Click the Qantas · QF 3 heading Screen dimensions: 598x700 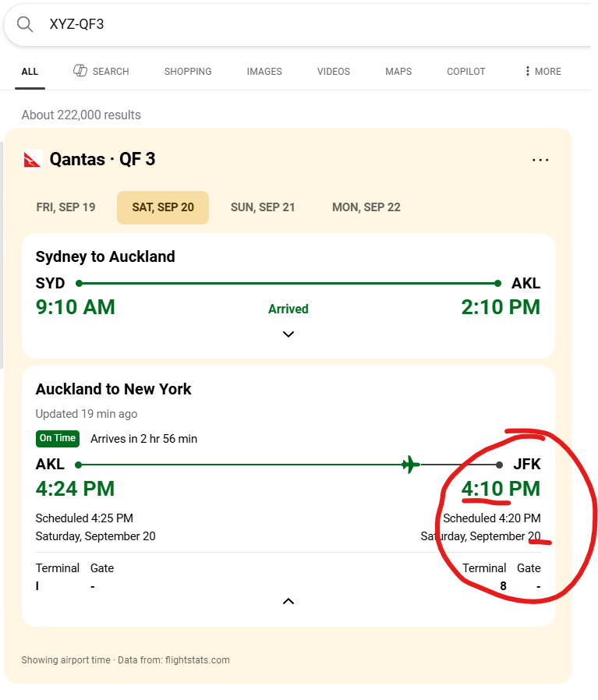coord(102,159)
